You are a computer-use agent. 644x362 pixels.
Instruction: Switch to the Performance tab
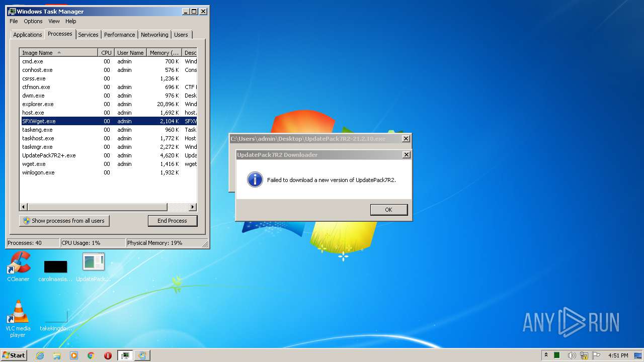[x=119, y=35]
